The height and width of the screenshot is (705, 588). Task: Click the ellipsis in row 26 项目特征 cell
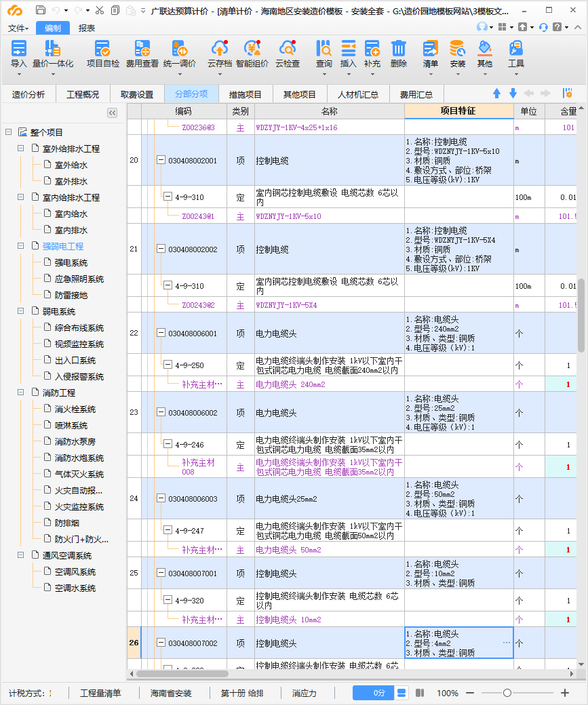(506, 643)
